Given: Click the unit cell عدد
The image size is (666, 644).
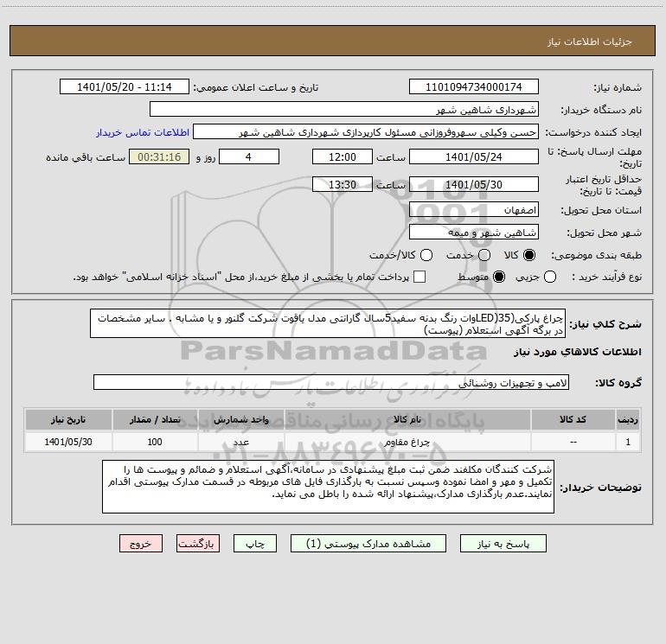Looking at the screenshot, I should 240,442.
